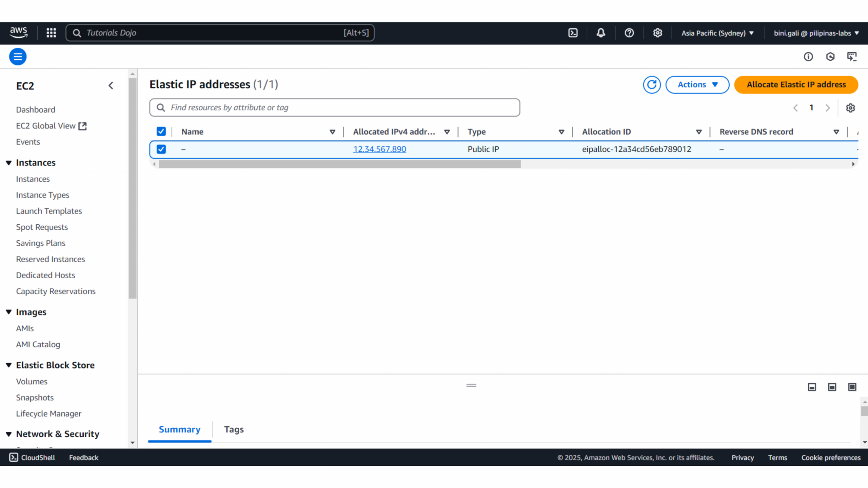Select the Summary tab
The width and height of the screenshot is (868, 488).
(x=179, y=429)
